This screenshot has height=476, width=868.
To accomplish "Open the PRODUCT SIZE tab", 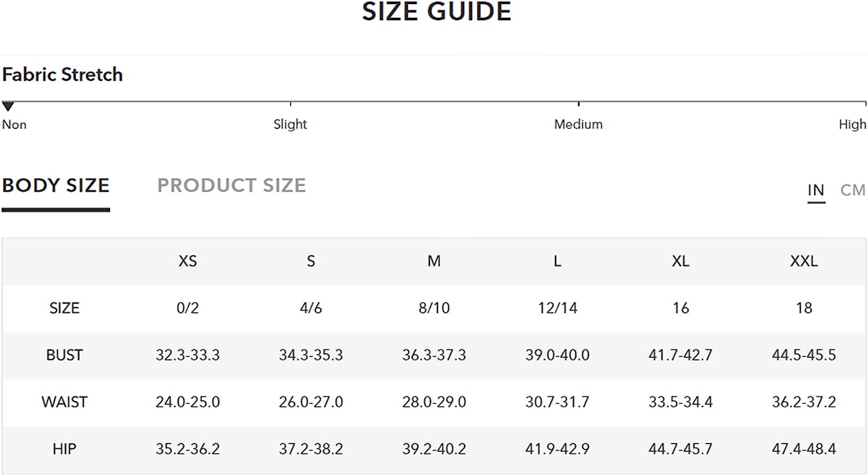I will coord(231,186).
